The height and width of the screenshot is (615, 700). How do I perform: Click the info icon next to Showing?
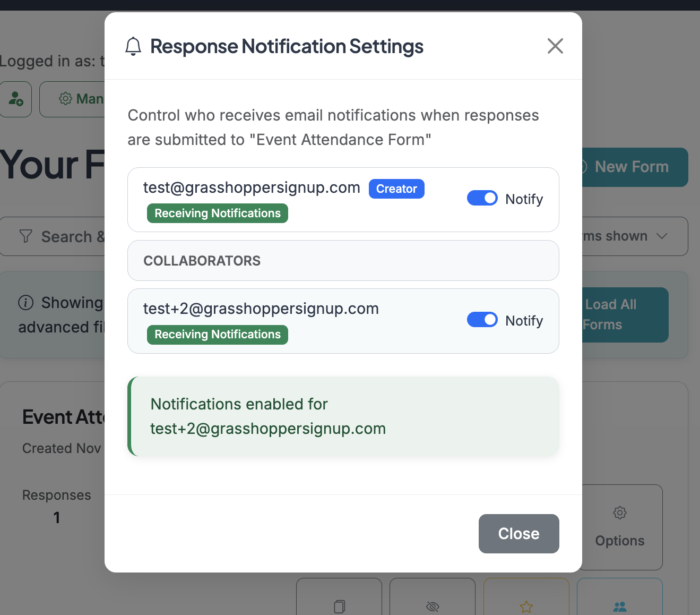(26, 303)
